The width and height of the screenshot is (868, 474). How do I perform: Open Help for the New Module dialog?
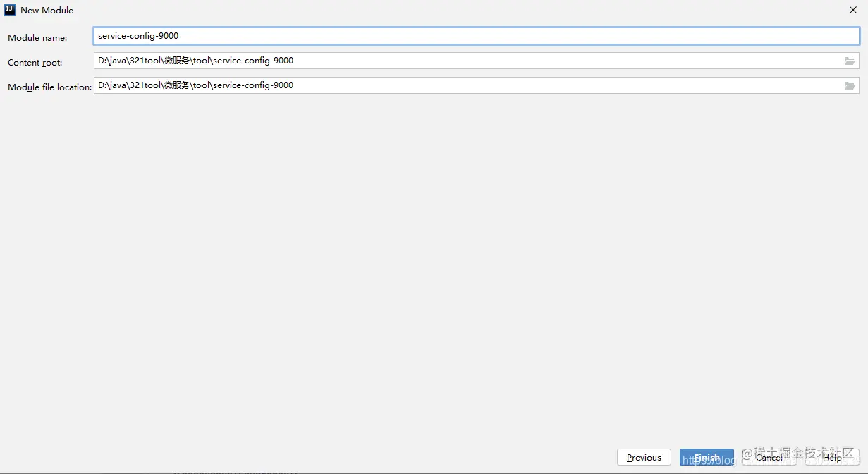click(x=832, y=457)
